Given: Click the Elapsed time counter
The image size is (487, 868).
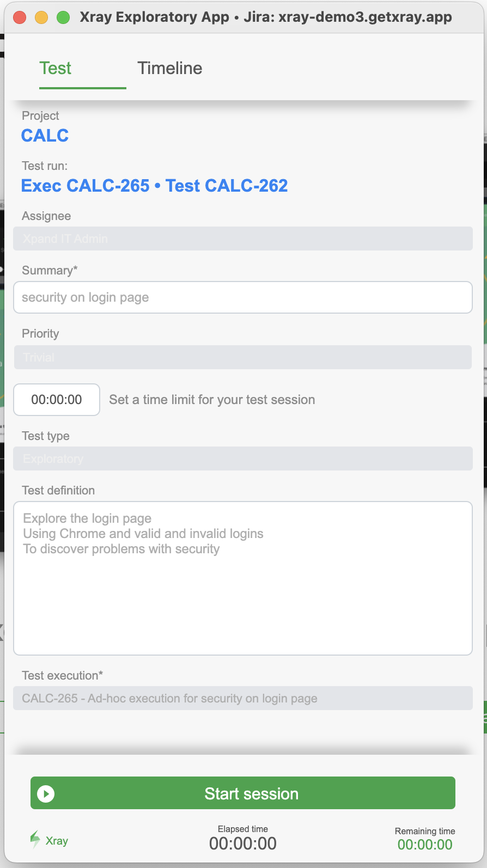Looking at the screenshot, I should (243, 843).
